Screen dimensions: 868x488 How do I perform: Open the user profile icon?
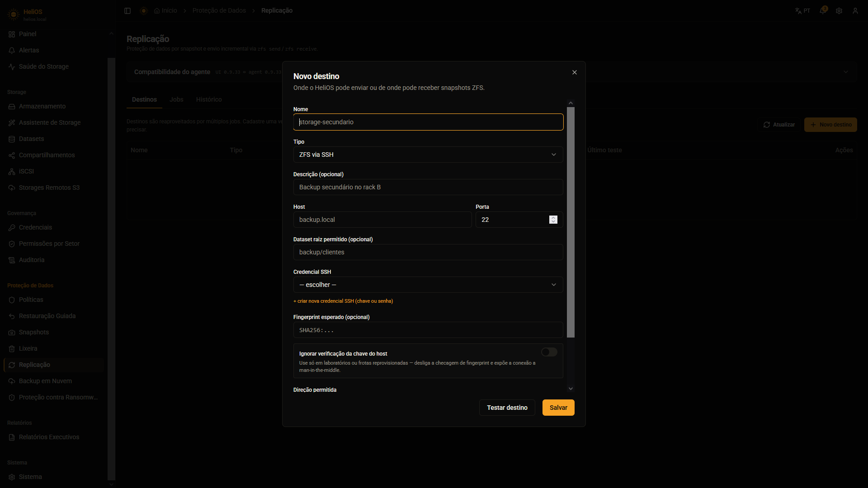855,11
